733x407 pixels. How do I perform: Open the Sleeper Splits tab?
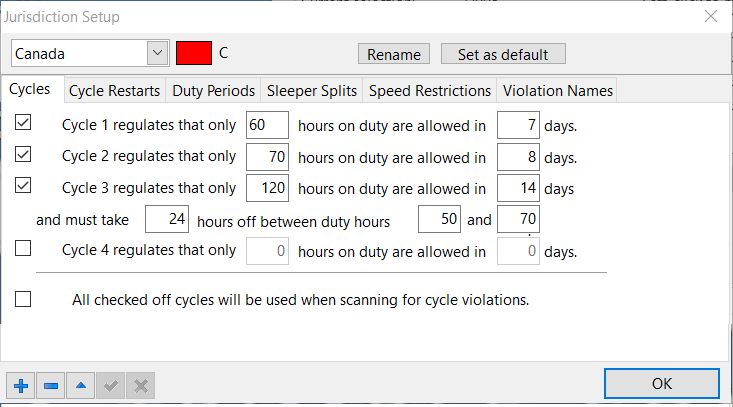(x=310, y=91)
